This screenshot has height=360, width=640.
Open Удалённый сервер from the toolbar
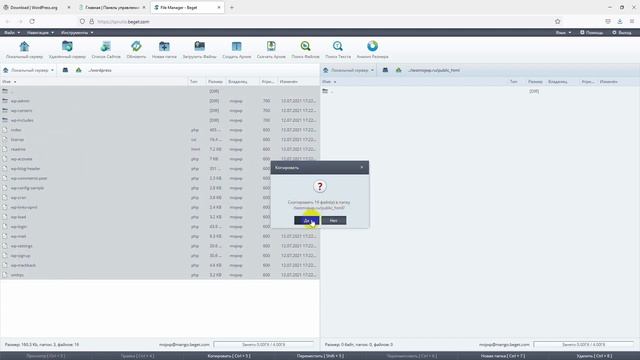(67, 47)
